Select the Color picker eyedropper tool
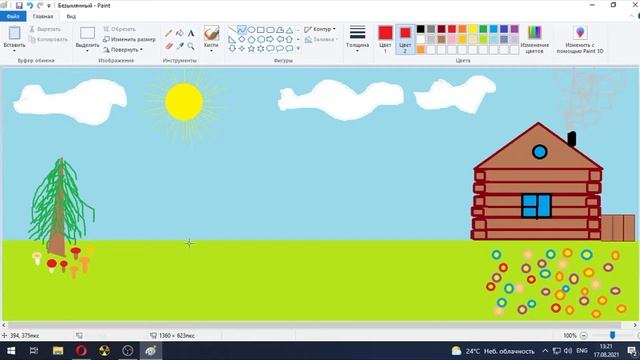This screenshot has height=360, width=640. tap(180, 46)
